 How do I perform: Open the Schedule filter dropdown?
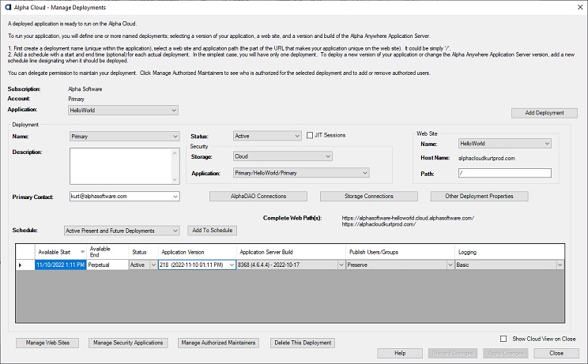[122, 231]
